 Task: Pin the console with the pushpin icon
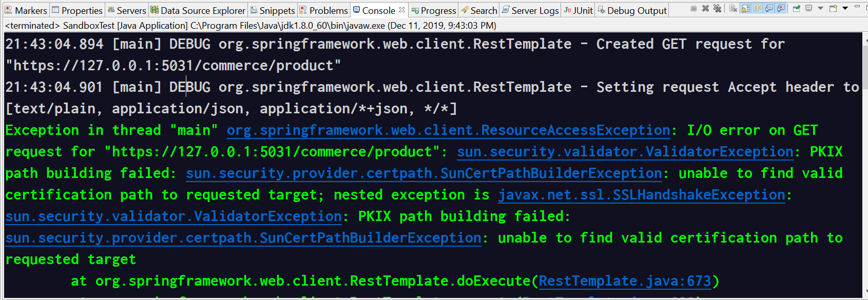pyautogui.click(x=796, y=9)
